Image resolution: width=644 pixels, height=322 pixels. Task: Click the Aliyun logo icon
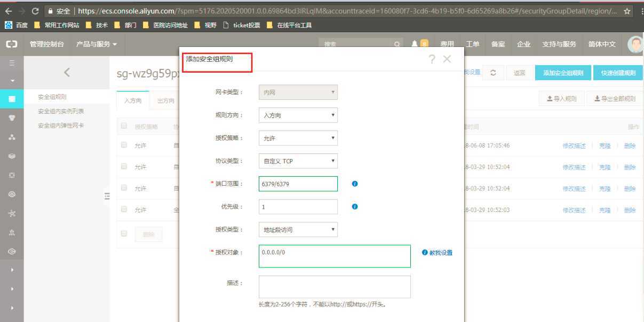pyautogui.click(x=11, y=44)
